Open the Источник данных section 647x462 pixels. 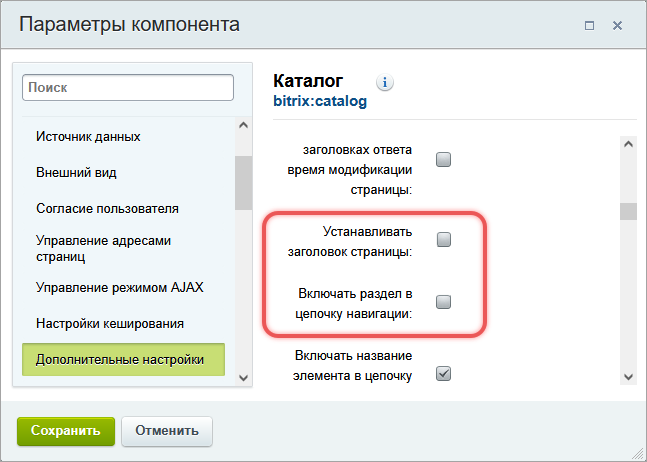88,136
